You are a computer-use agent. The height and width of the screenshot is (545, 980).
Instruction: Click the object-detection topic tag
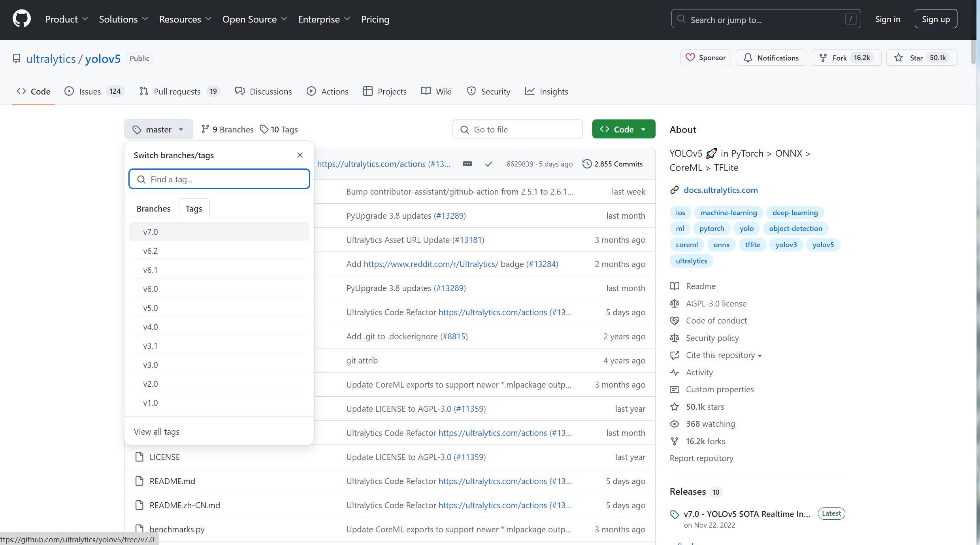(x=795, y=228)
